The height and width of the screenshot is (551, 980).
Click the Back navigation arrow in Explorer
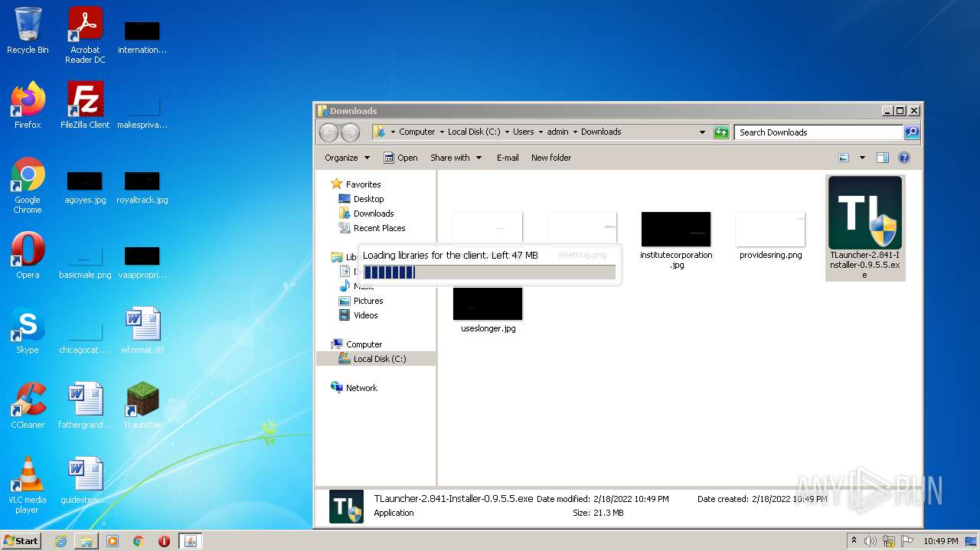pyautogui.click(x=328, y=132)
